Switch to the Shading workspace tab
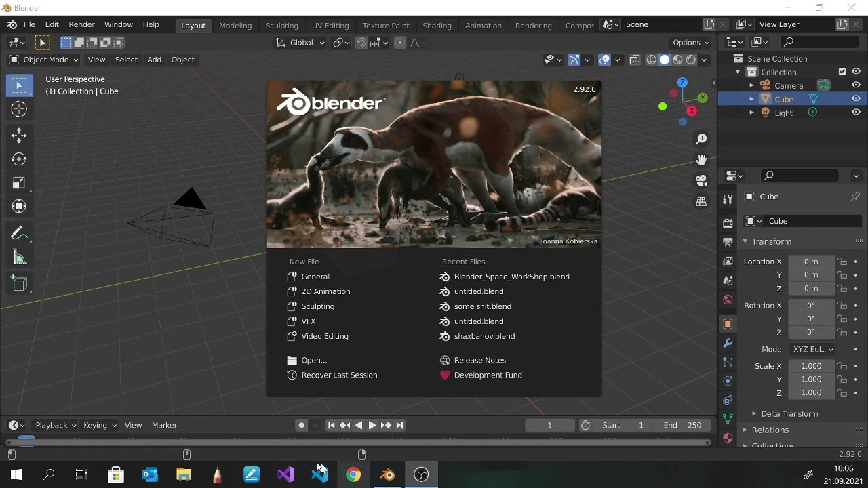868x488 pixels. tap(437, 26)
